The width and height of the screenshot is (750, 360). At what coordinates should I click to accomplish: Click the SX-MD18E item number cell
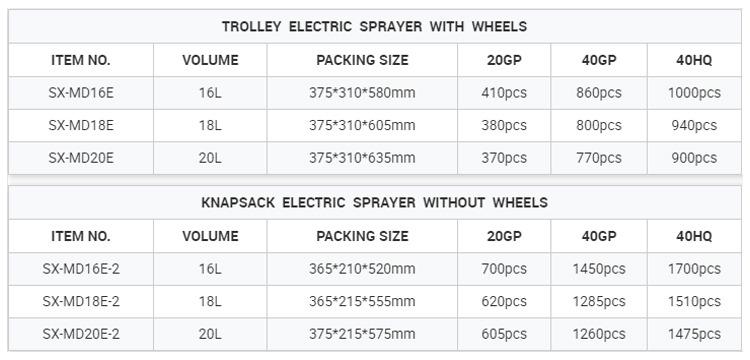81,125
